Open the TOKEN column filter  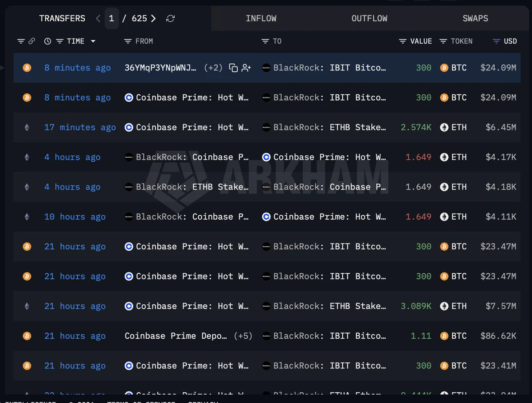443,41
